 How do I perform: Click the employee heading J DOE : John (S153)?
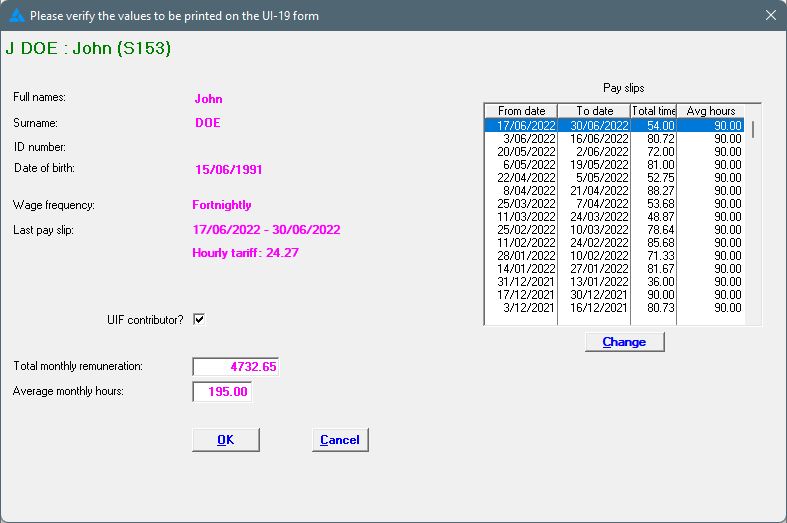coord(88,48)
